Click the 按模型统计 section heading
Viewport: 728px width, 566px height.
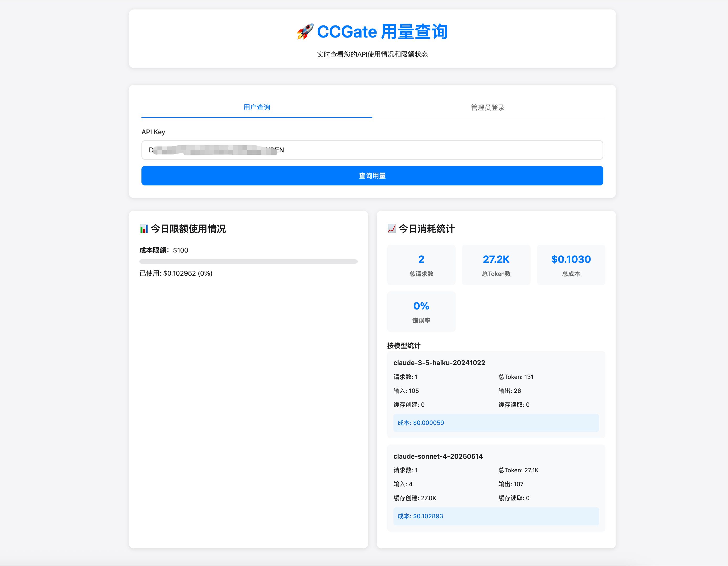[x=403, y=346]
